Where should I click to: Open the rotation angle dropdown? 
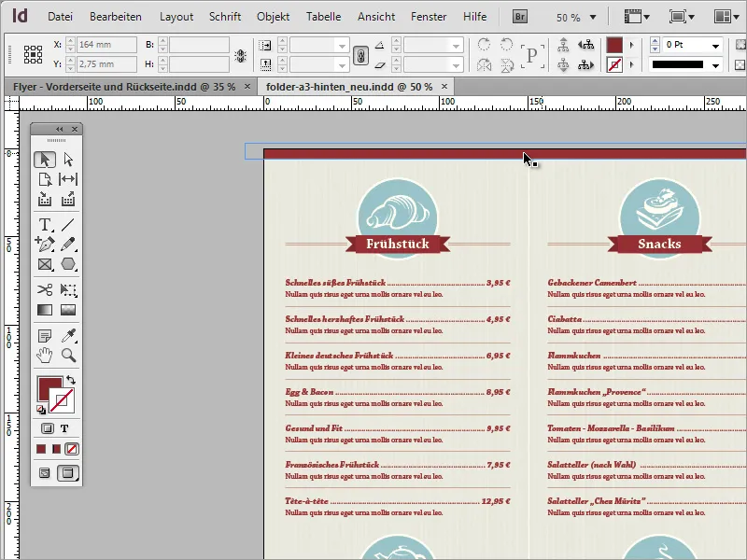456,46
